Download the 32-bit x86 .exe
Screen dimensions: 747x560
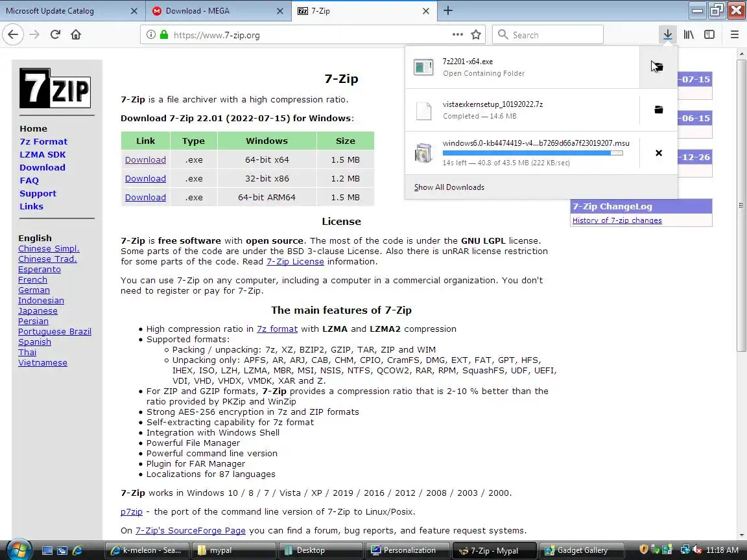click(145, 179)
